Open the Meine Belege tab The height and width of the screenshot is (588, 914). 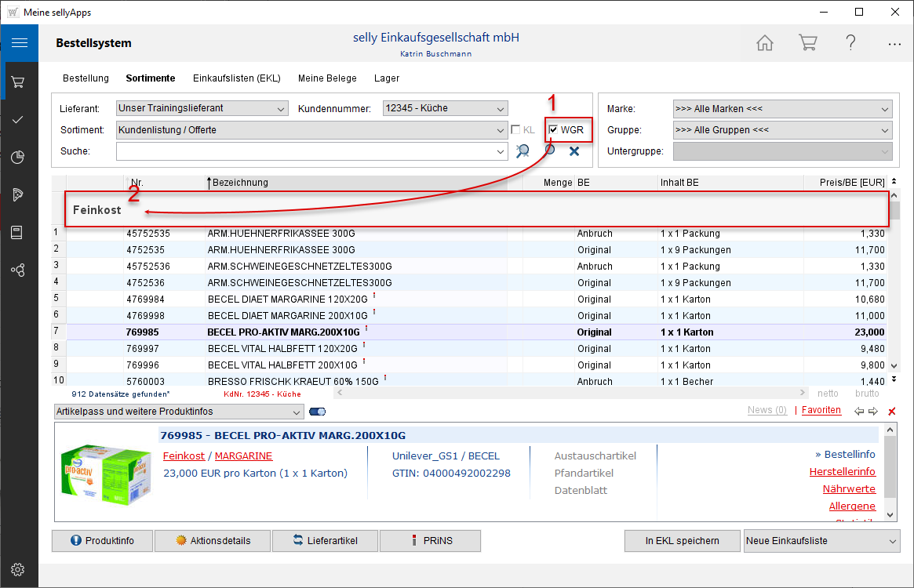point(327,78)
